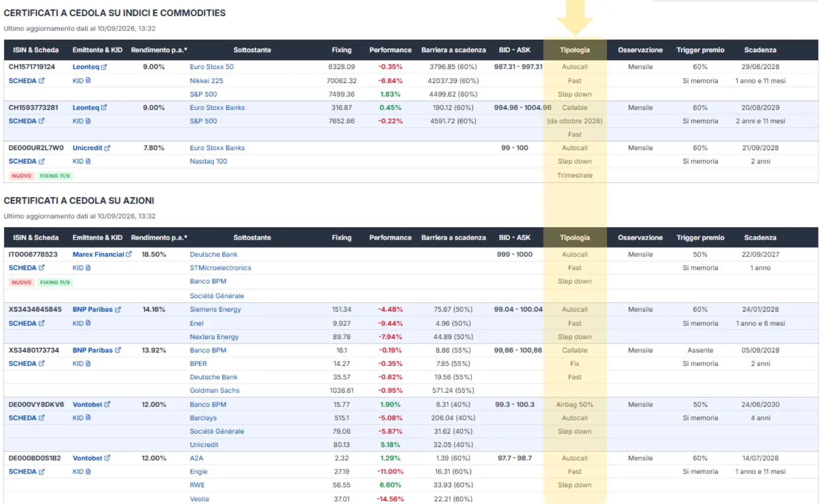Click the 18.50% yield value
Viewport: 829px width, 504px height.
pyautogui.click(x=154, y=254)
